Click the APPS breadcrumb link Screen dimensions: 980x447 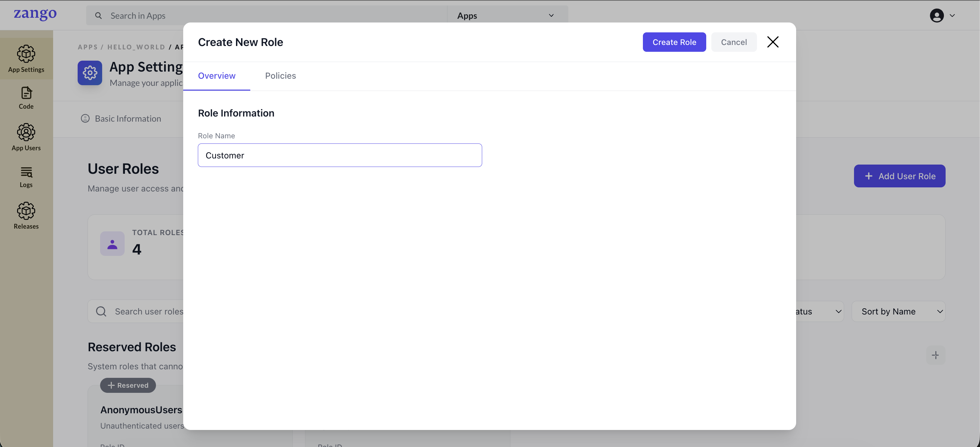tap(88, 47)
